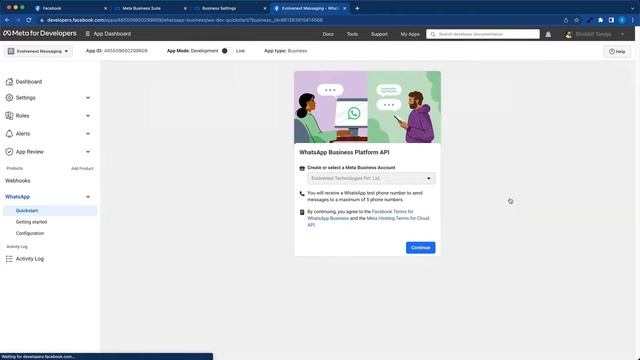
Task: Open the browser extensions puzzle icon
Action: coord(600,20)
